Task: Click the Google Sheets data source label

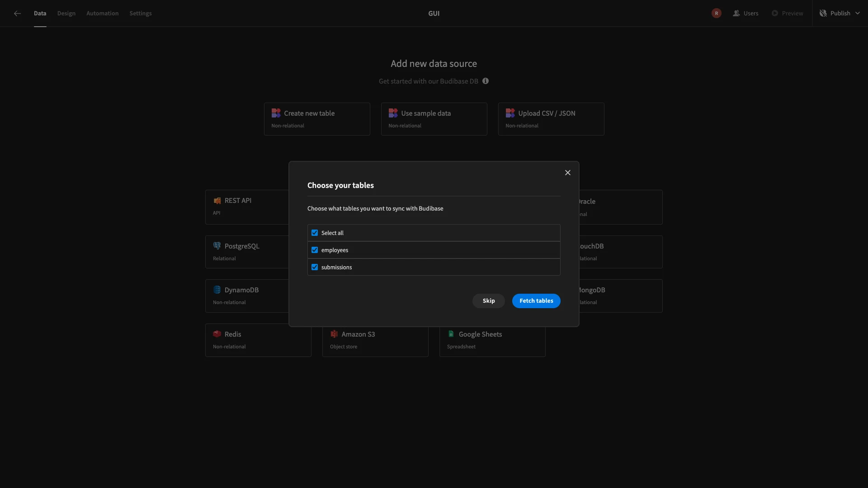Action: click(480, 334)
